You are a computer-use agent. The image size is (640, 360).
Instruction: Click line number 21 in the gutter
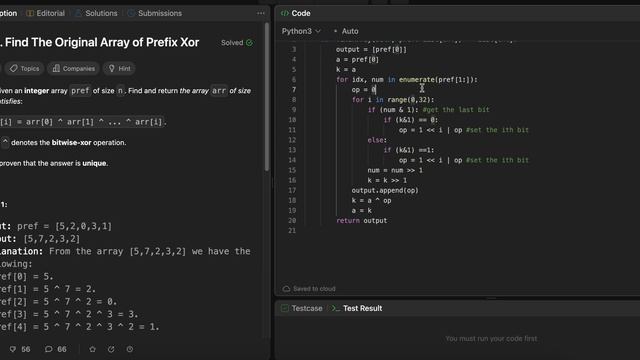click(x=292, y=231)
